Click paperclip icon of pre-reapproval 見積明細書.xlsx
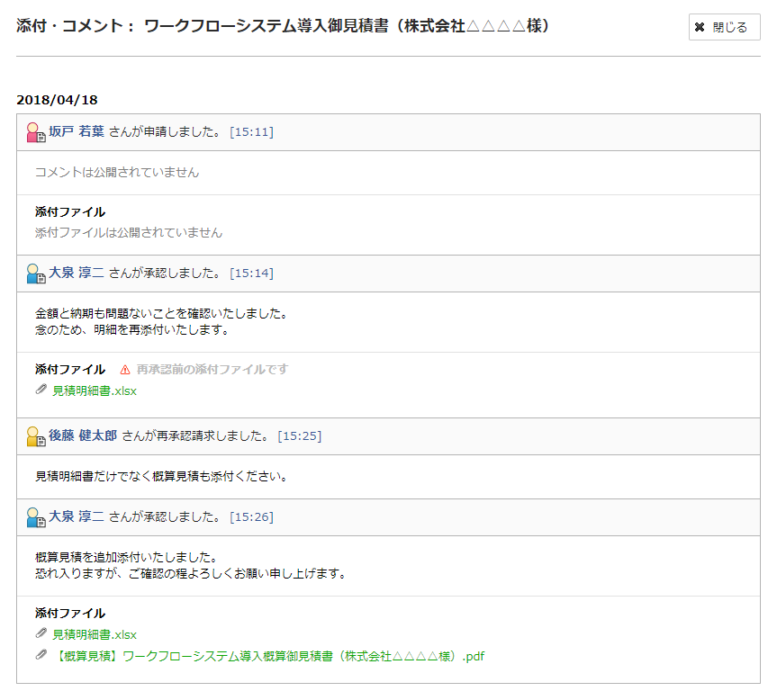This screenshot has height=700, width=777. click(41, 390)
